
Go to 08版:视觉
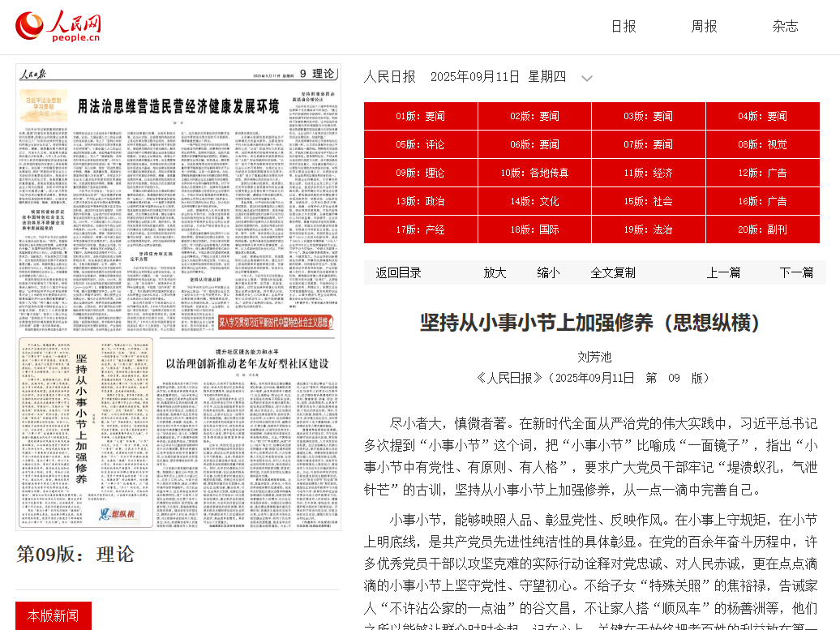tap(762, 144)
